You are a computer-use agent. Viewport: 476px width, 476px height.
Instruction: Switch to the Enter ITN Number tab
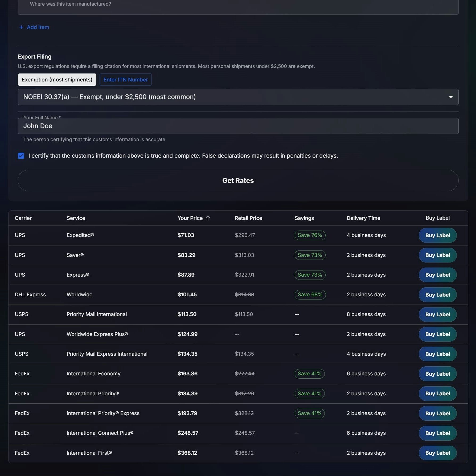pos(125,79)
